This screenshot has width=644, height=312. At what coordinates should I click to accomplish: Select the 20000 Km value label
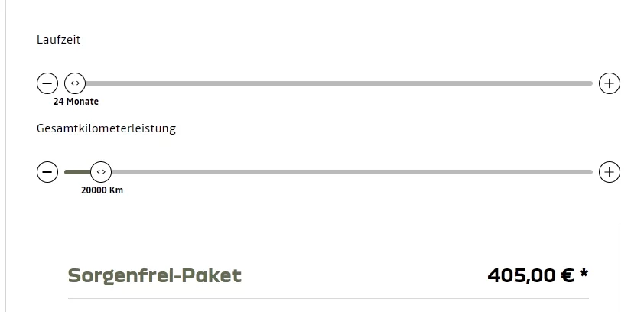pos(102,190)
